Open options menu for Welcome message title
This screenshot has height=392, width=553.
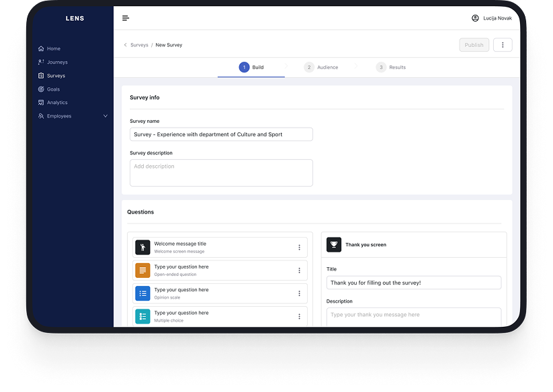[299, 248]
